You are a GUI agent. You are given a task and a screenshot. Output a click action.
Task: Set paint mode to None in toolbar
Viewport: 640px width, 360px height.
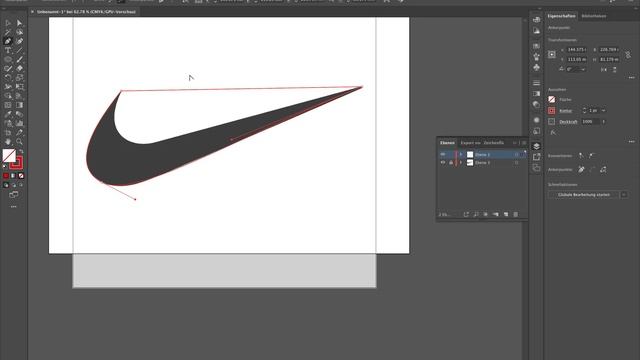click(21, 176)
